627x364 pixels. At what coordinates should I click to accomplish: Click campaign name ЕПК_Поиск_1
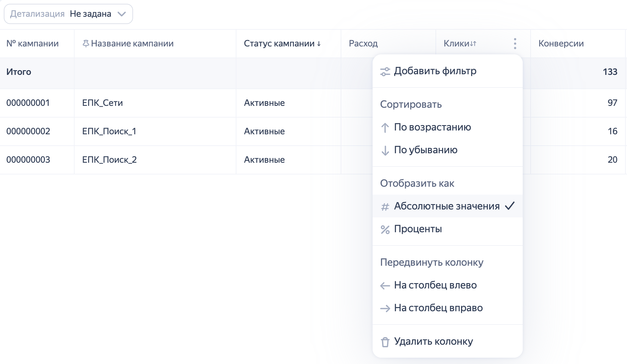click(x=109, y=131)
